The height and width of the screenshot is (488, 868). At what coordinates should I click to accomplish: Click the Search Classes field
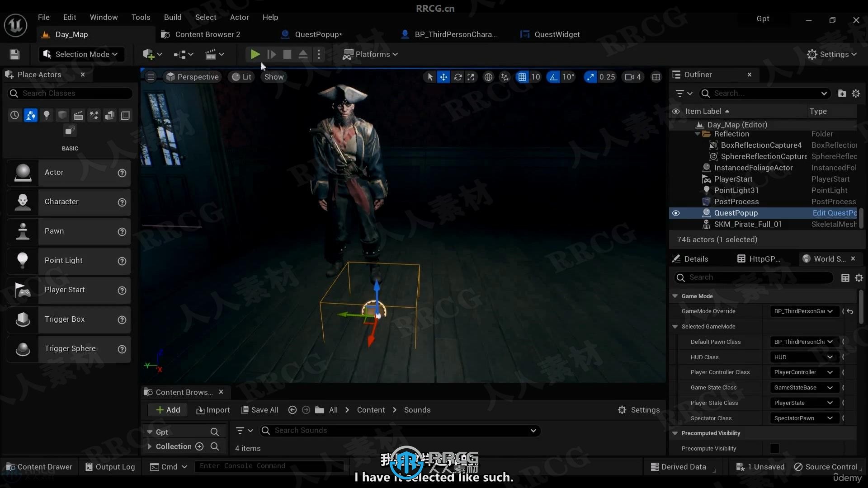click(x=70, y=93)
